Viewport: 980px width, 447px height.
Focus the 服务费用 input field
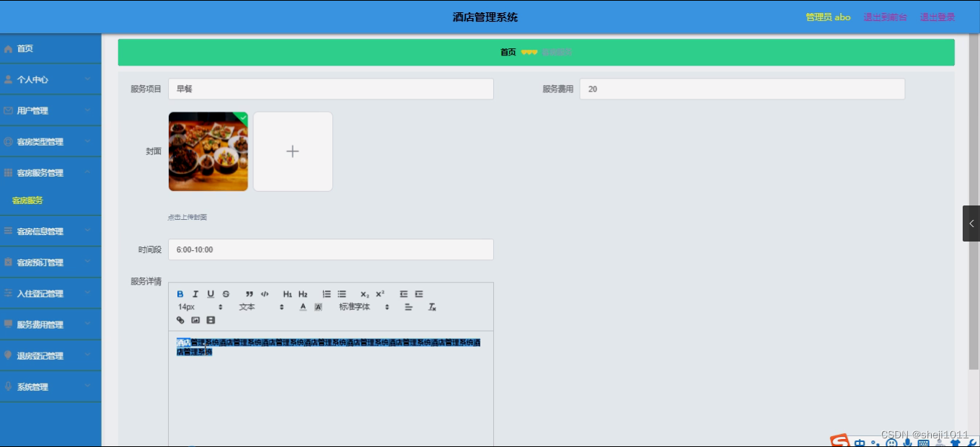tap(742, 89)
